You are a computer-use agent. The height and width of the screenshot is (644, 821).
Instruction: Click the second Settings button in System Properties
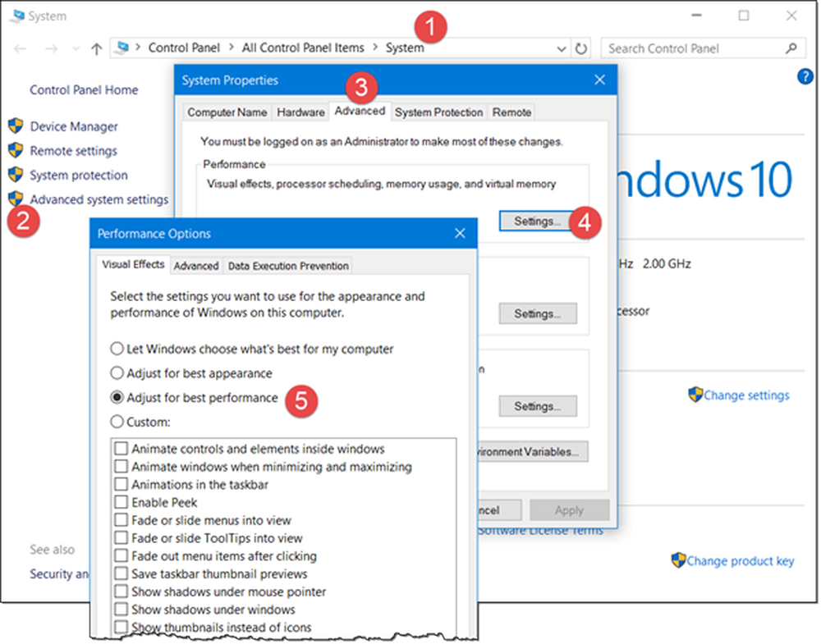click(x=538, y=314)
